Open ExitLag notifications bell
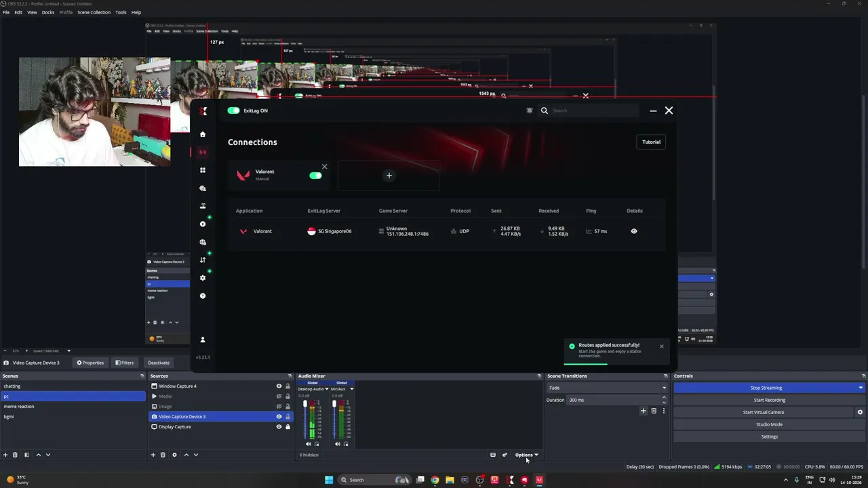The width and height of the screenshot is (868, 488). point(530,110)
